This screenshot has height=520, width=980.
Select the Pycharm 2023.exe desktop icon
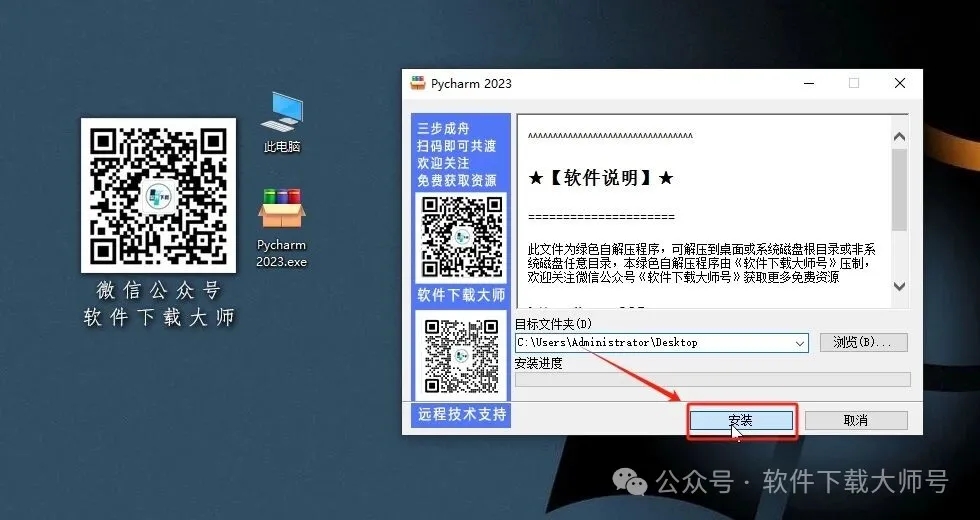tap(281, 228)
